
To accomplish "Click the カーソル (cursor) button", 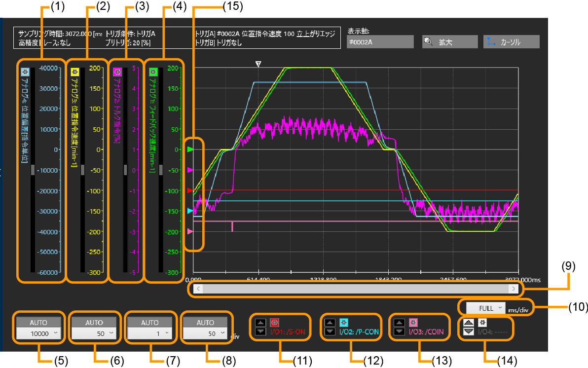I will pyautogui.click(x=511, y=42).
